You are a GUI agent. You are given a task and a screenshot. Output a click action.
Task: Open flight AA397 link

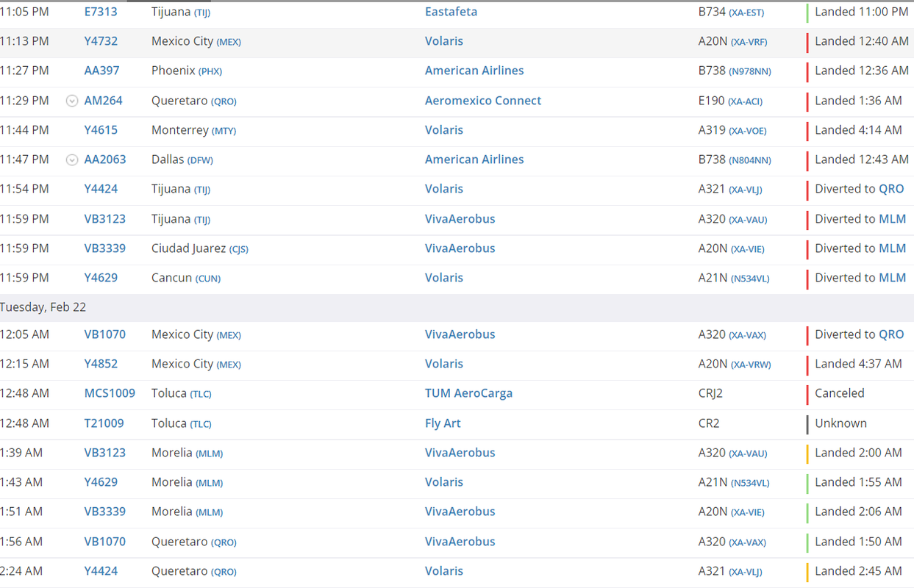point(101,71)
